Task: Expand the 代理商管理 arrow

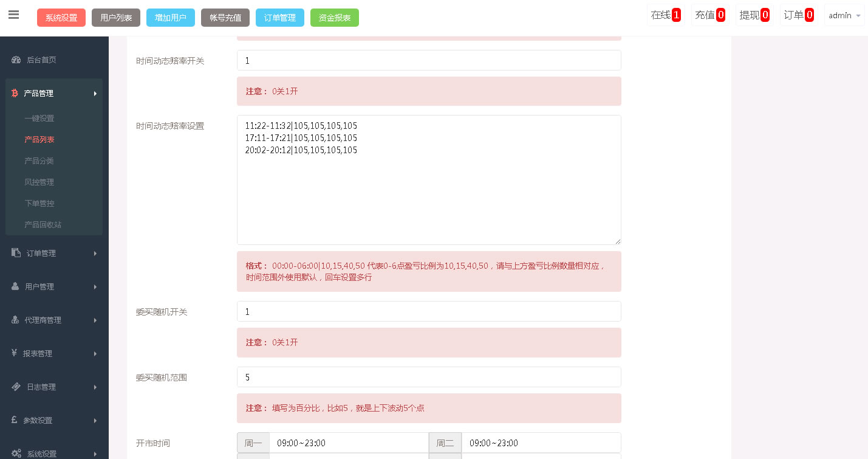Action: 95,320
